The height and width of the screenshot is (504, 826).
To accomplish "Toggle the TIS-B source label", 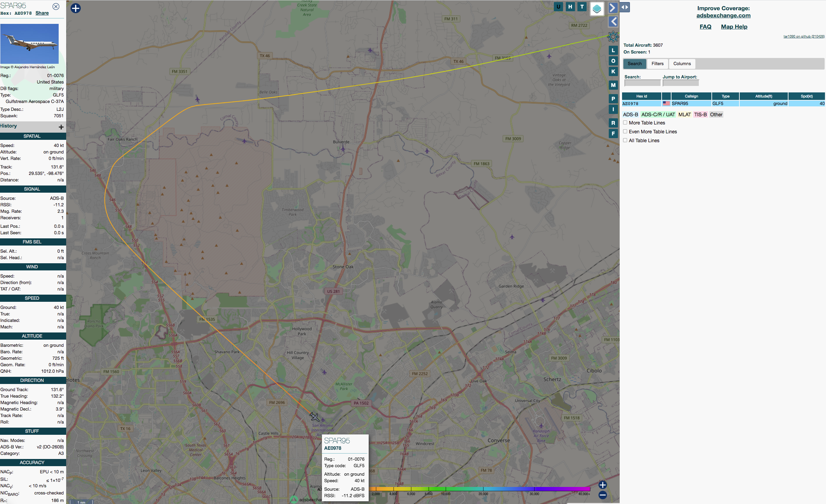I will pos(700,115).
